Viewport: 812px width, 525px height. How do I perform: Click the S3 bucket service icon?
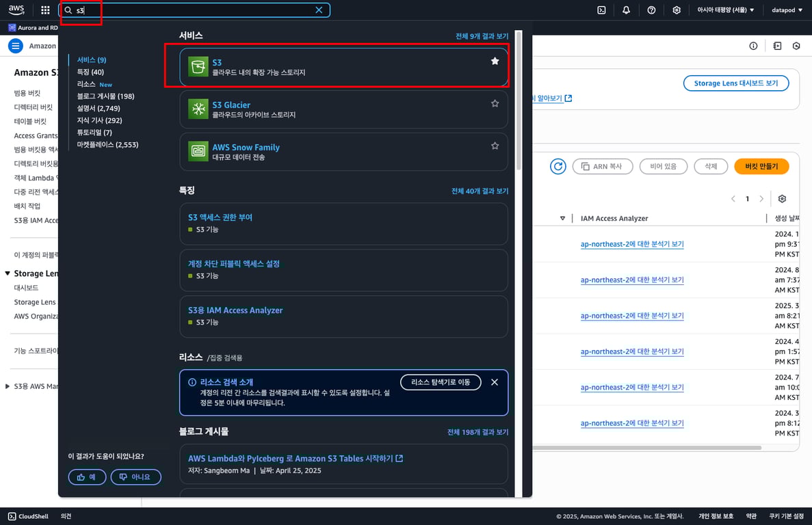pyautogui.click(x=198, y=67)
